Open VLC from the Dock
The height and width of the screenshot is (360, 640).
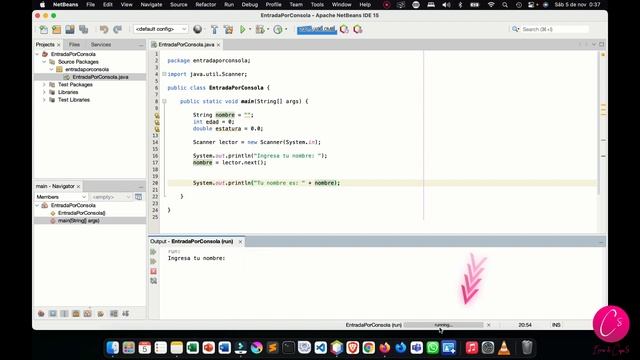[504, 347]
